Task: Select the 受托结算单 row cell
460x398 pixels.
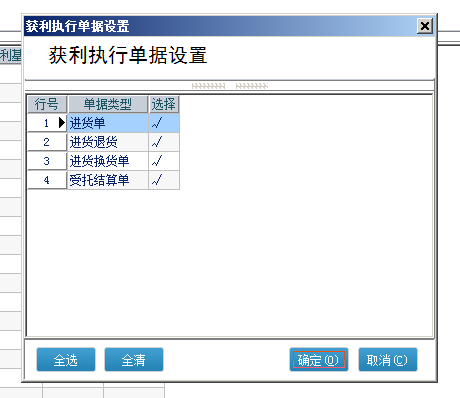Action: point(108,180)
